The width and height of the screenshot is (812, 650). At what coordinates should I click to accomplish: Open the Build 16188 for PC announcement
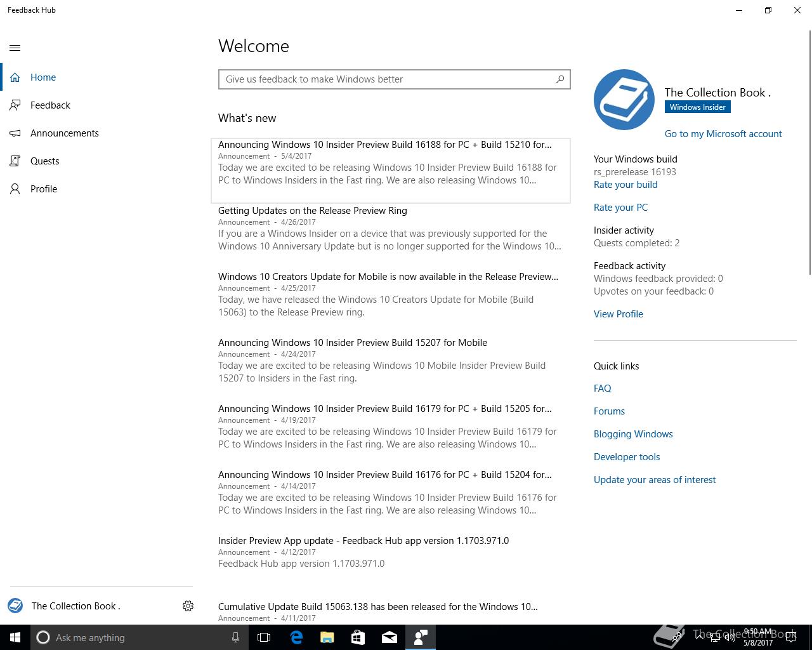pos(391,170)
